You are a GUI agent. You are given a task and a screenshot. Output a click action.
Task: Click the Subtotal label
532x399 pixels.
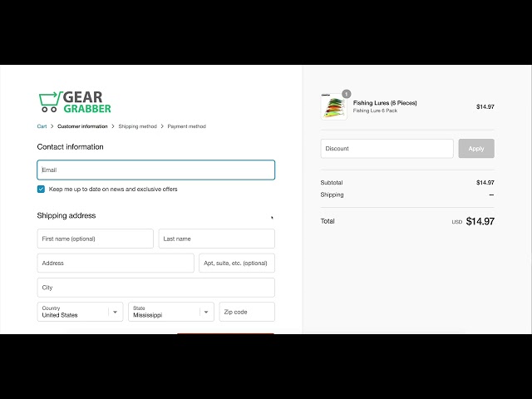click(332, 183)
